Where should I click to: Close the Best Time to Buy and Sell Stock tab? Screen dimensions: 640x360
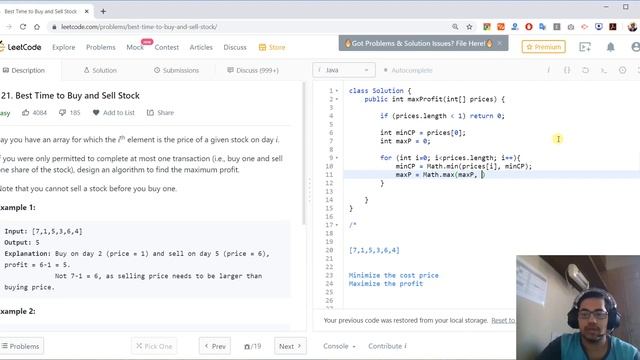[87, 11]
